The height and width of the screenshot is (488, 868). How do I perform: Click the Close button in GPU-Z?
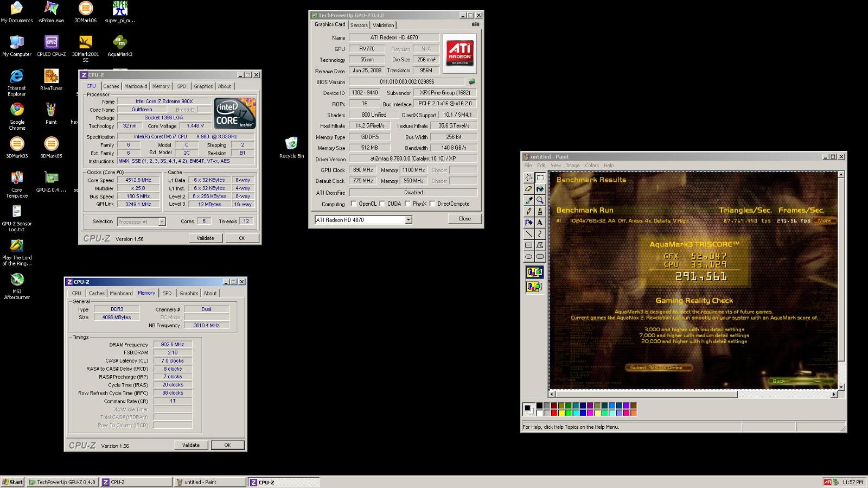coord(465,219)
